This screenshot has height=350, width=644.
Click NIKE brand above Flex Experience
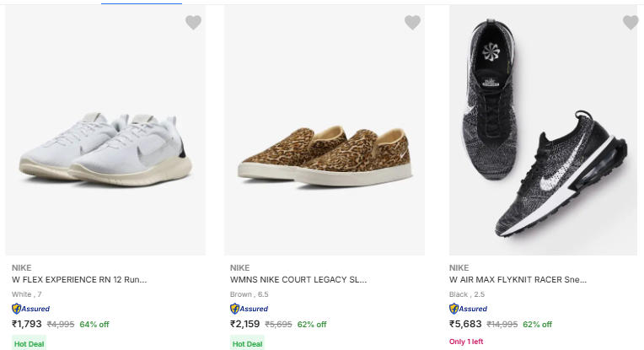pos(21,267)
